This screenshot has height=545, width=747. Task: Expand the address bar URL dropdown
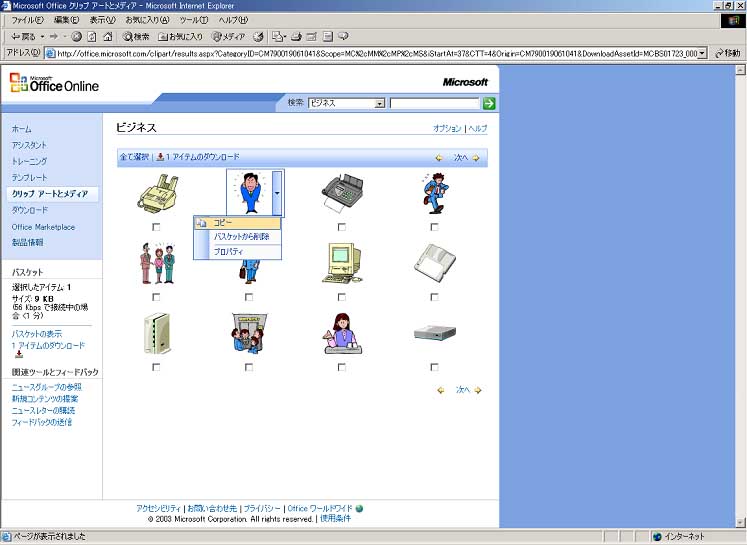[702, 53]
